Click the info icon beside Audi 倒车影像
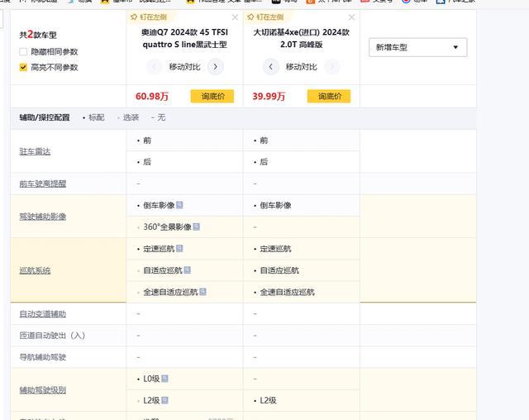 point(179,205)
